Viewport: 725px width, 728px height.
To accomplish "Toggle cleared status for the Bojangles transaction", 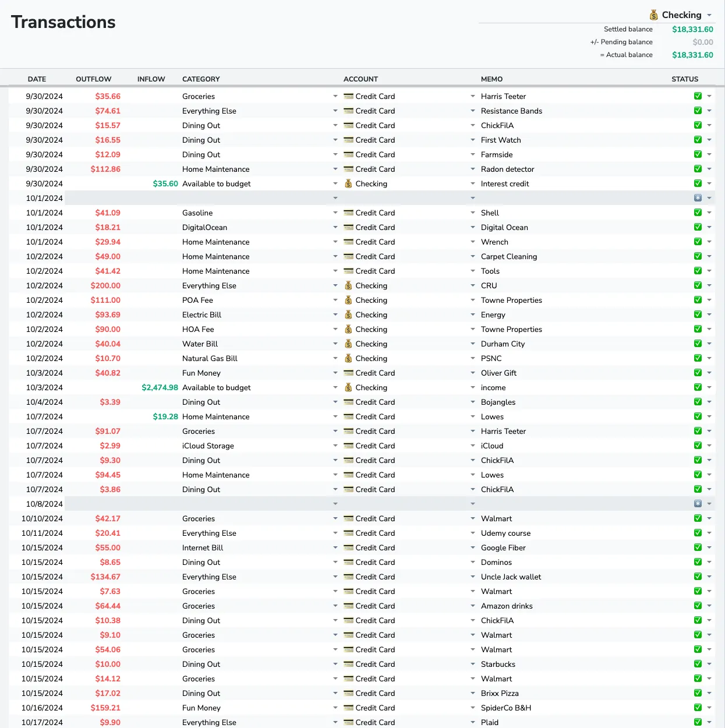I will (698, 402).
